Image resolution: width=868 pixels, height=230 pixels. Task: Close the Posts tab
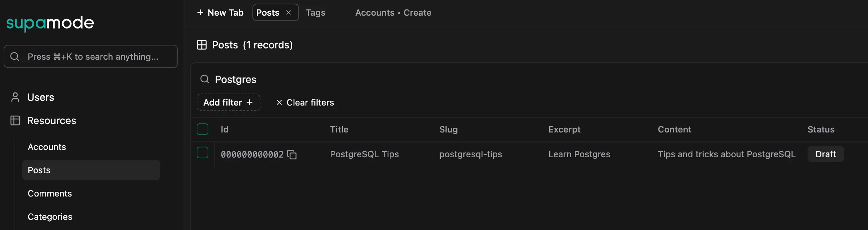tap(288, 12)
